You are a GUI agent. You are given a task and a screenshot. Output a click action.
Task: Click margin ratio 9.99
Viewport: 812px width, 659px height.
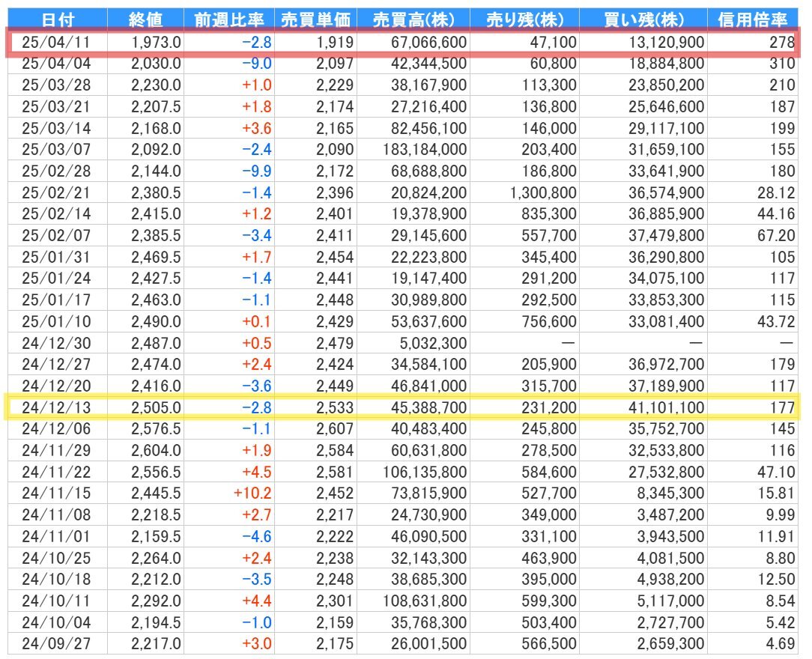point(781,515)
